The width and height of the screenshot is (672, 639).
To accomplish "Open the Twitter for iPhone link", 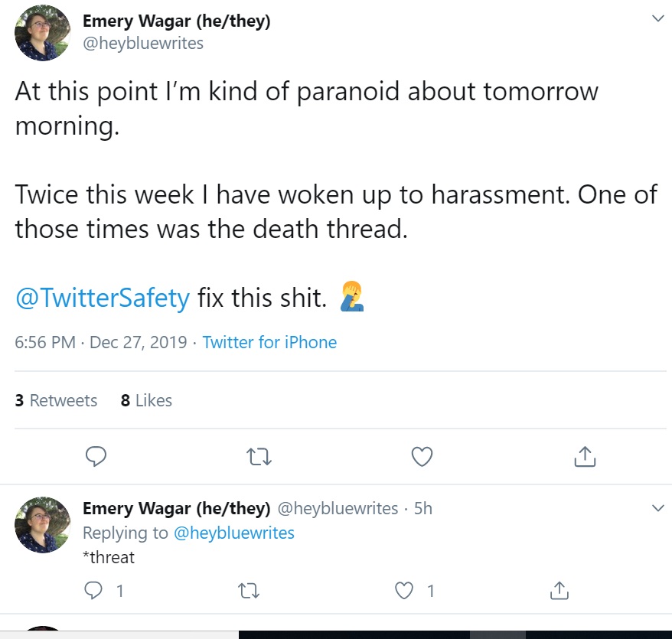I will (x=269, y=342).
